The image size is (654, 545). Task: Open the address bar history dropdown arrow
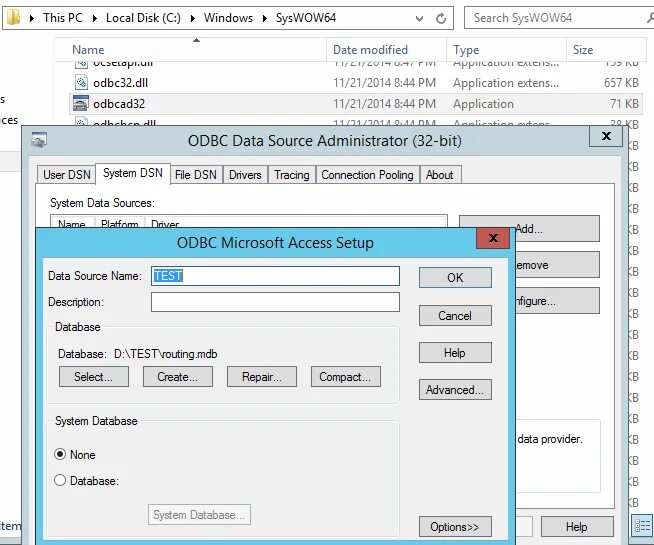420,19
